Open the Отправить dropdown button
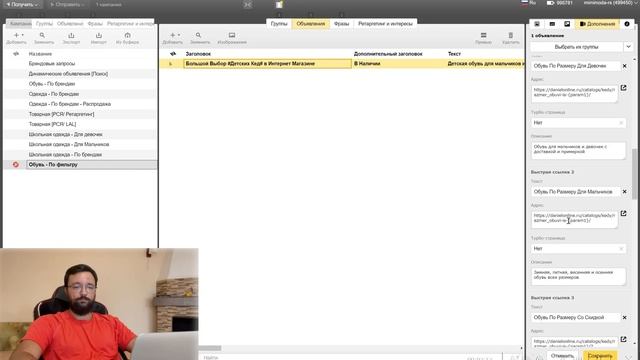 pyautogui.click(x=67, y=4)
